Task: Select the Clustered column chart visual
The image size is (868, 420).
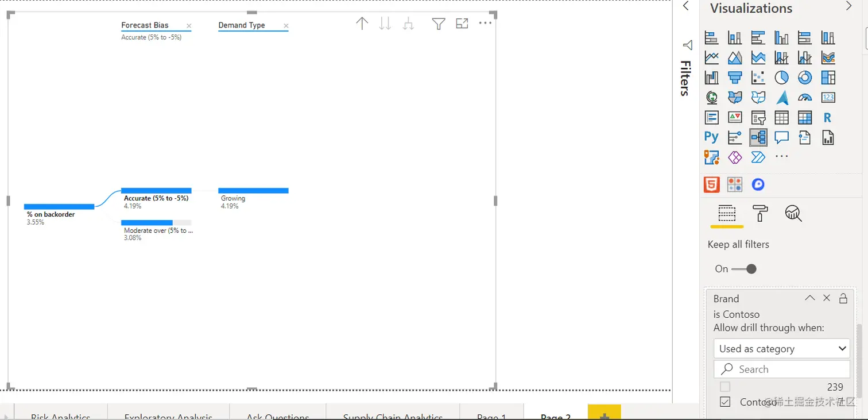Action: (x=781, y=38)
